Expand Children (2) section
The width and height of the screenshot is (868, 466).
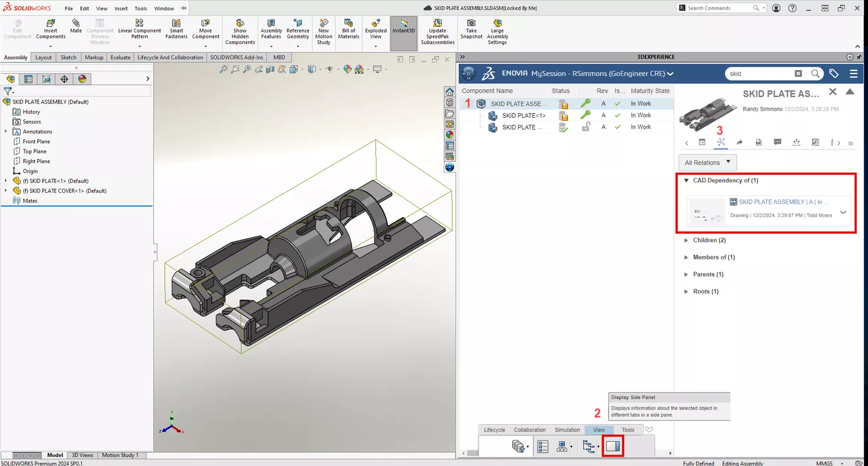[686, 240]
